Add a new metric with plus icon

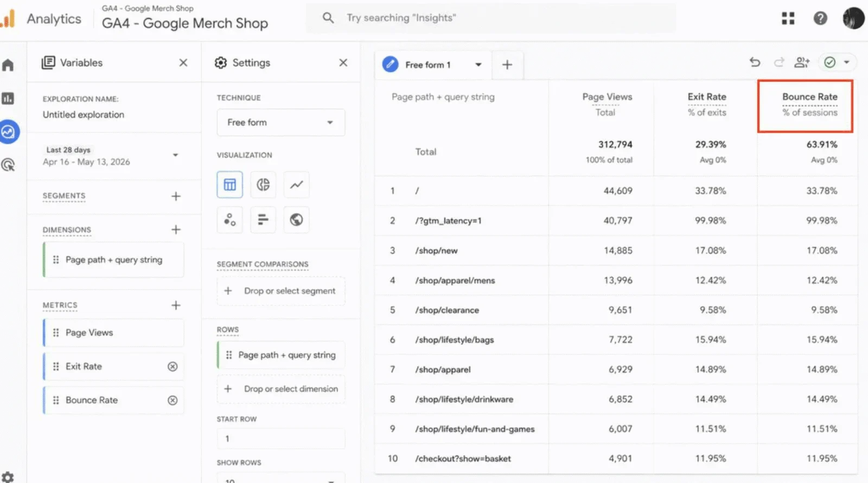[176, 306]
